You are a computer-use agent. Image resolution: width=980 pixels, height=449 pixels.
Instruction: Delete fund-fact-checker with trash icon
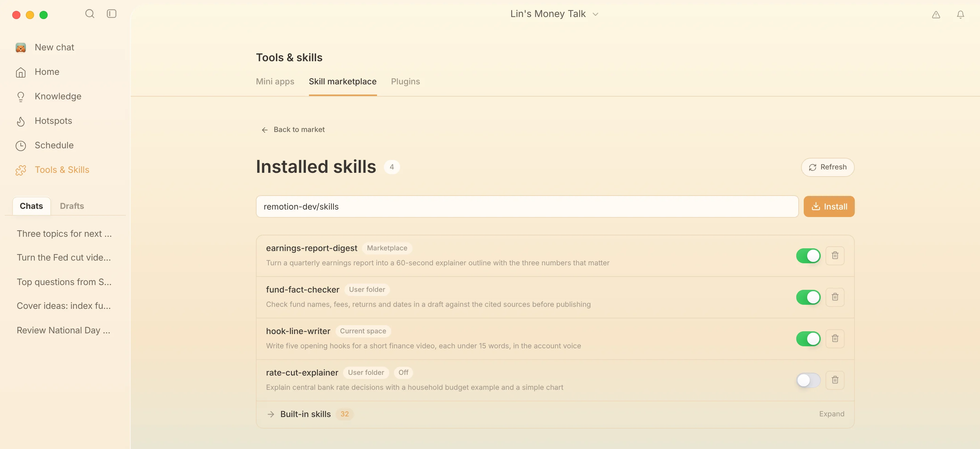835,297
